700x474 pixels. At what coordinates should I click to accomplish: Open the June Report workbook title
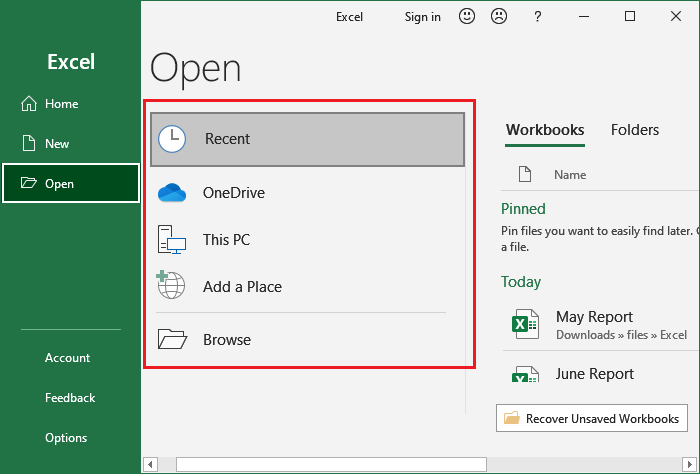(595, 374)
